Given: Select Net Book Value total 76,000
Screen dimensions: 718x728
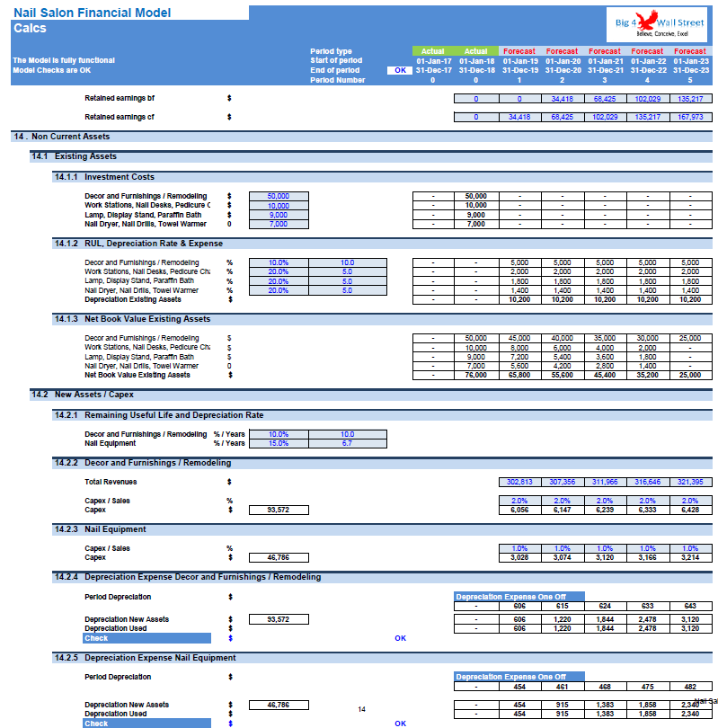Looking at the screenshot, I should [x=476, y=375].
